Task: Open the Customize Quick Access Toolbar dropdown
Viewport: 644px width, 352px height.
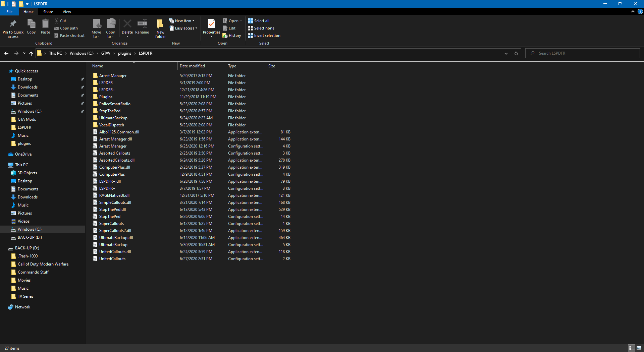Action: pos(28,4)
